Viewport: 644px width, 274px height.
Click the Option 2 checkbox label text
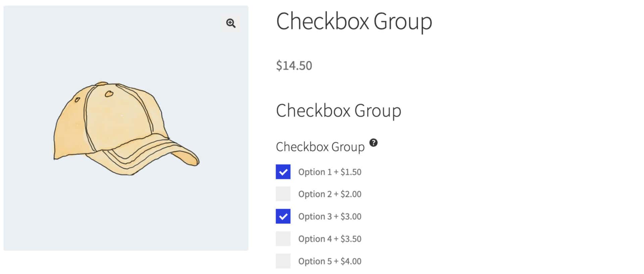(330, 194)
